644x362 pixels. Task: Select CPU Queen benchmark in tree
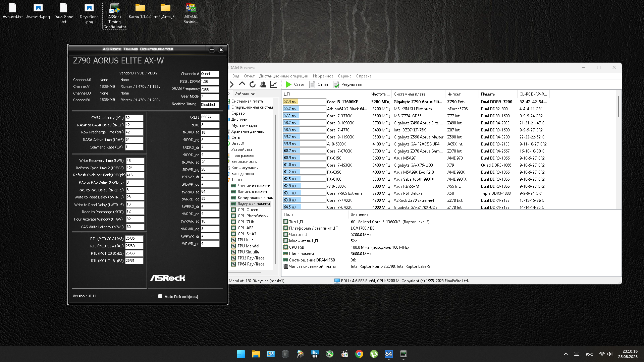coord(248,210)
